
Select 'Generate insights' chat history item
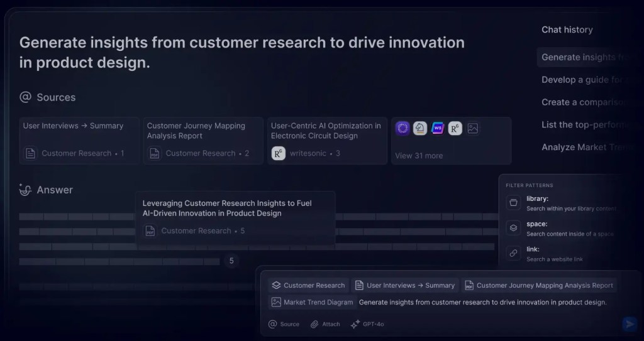click(584, 57)
